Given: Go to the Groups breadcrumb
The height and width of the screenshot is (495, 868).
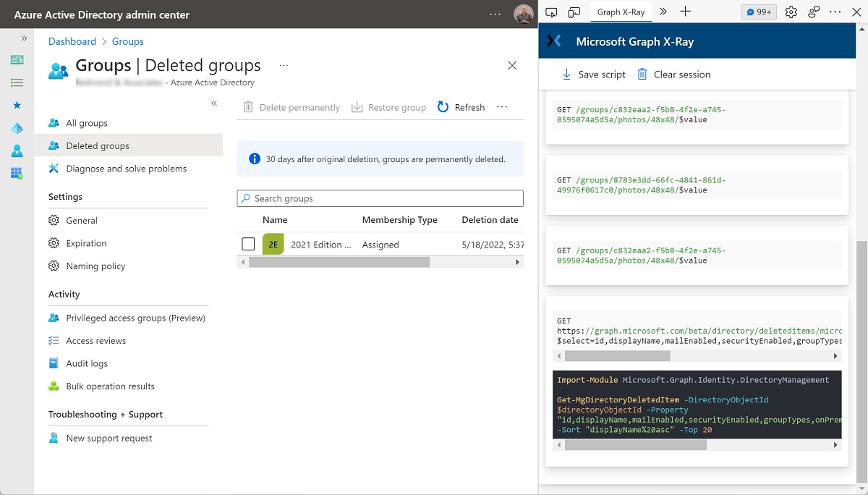Looking at the screenshot, I should [x=128, y=41].
